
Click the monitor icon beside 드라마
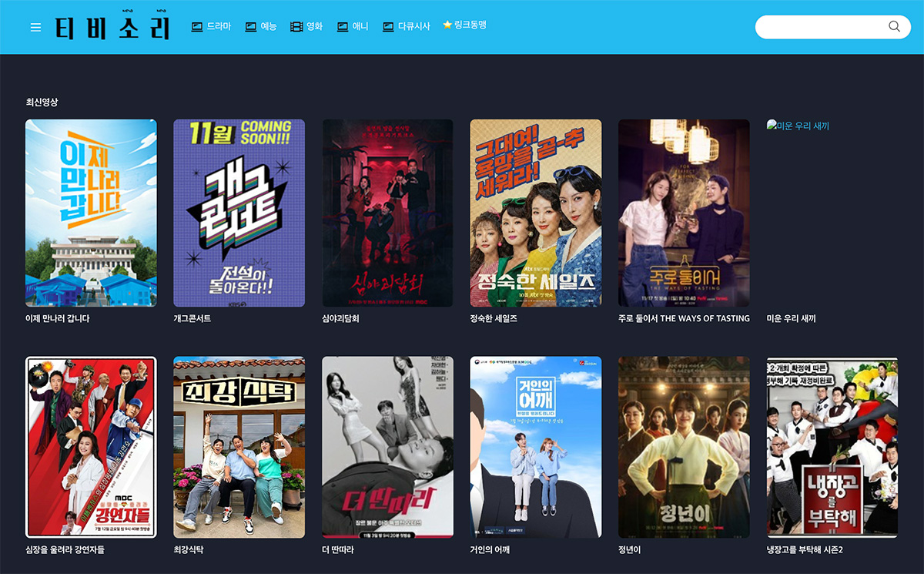coord(197,27)
